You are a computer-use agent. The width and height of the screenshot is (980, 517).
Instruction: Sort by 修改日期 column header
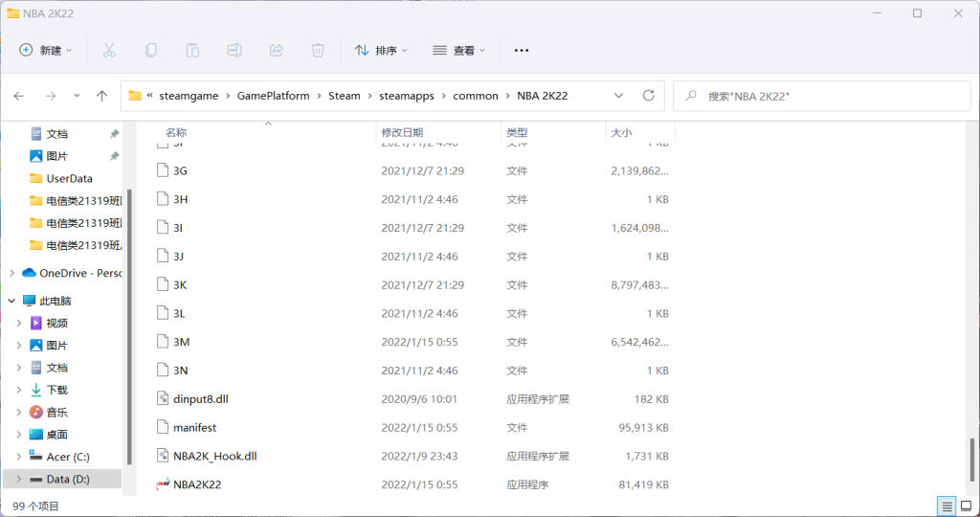click(402, 132)
